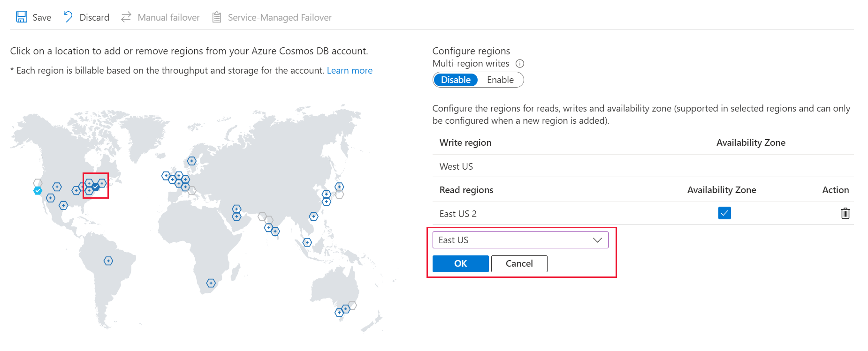The image size is (868, 351).
Task: Set Multi-region writes to Disable
Action: click(x=456, y=80)
